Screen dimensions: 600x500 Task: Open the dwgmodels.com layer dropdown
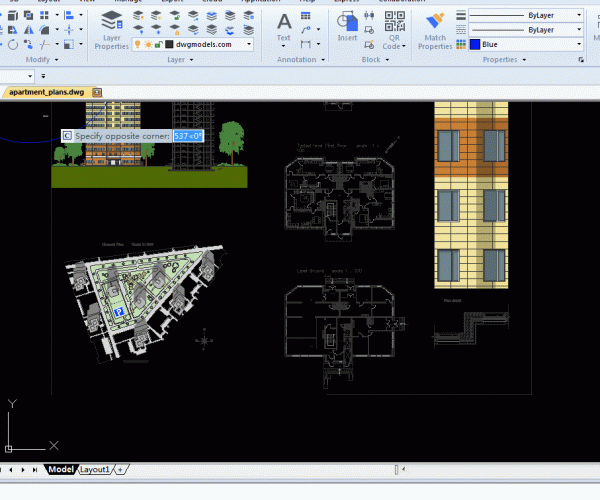[x=249, y=44]
